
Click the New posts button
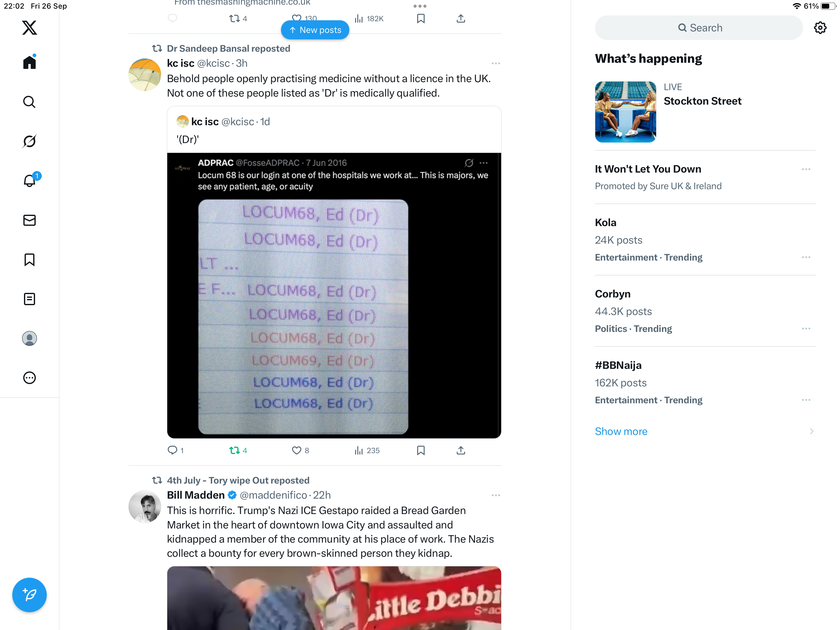pos(315,30)
